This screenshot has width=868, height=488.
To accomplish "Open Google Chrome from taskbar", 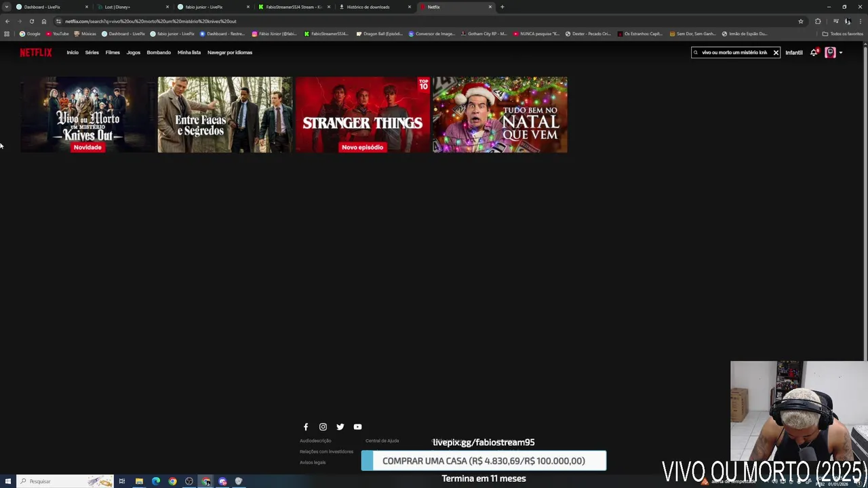I will tap(172, 481).
